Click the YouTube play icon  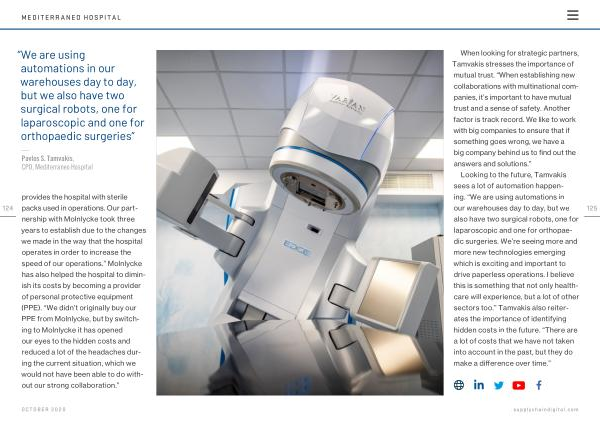point(519,385)
